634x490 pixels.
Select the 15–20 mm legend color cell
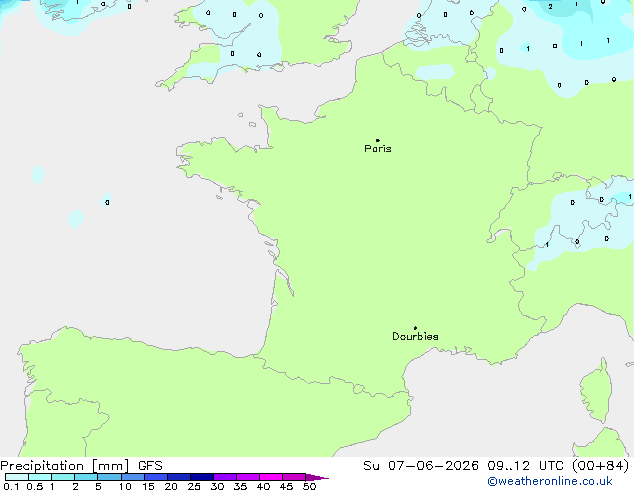point(155,477)
